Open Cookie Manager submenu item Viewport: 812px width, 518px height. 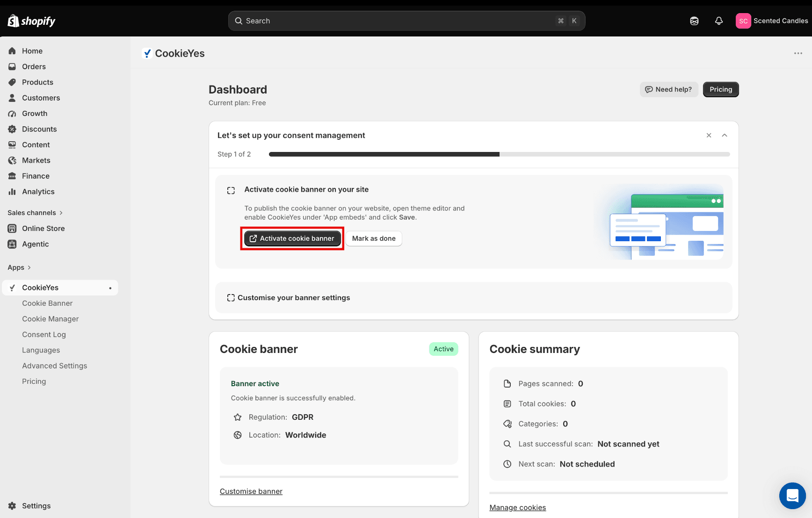pos(51,319)
